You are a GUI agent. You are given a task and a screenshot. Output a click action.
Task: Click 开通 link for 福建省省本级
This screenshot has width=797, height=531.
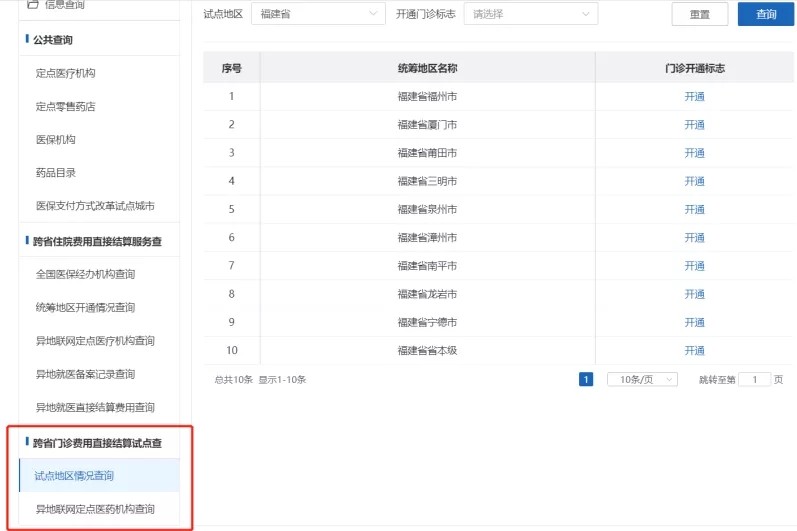coord(694,351)
